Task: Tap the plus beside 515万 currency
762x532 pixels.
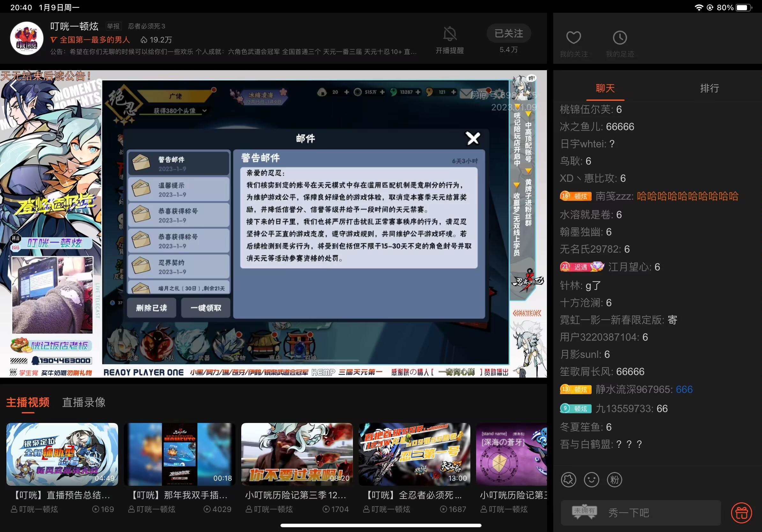Action: click(382, 92)
